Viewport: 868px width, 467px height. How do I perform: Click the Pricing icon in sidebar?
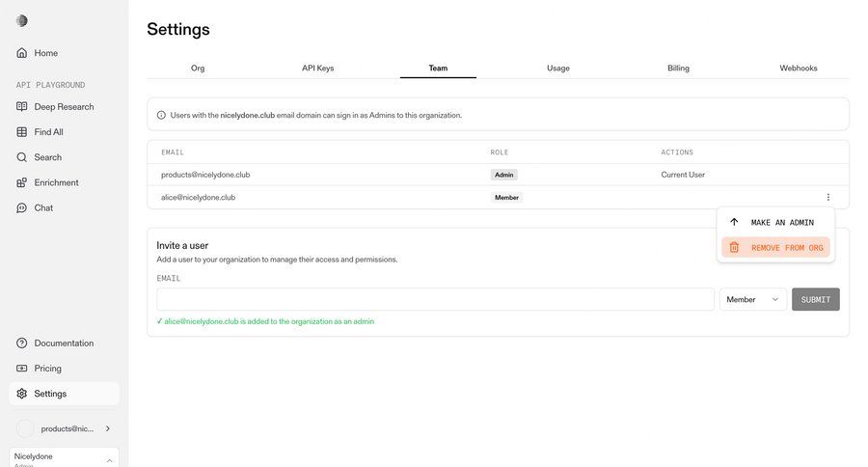[x=22, y=369]
